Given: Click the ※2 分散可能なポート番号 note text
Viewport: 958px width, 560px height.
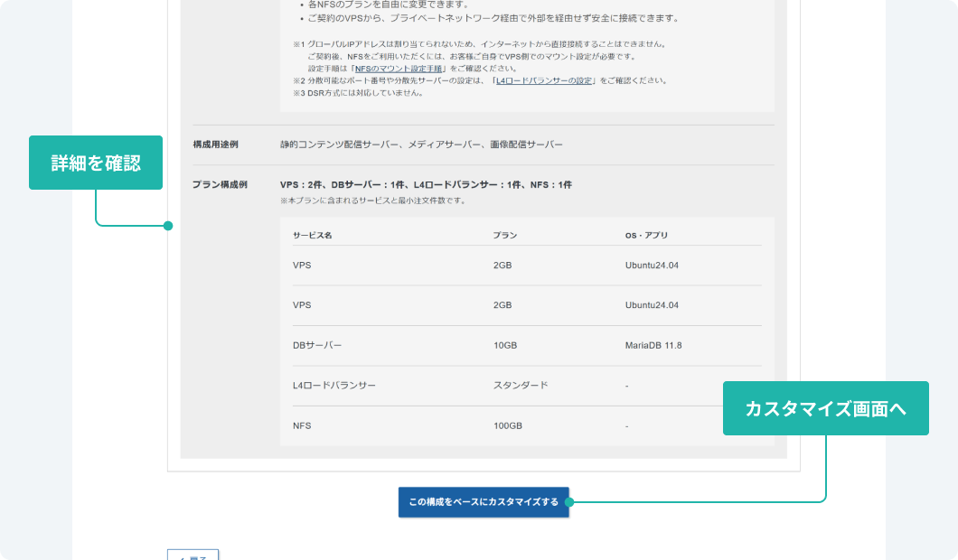Looking at the screenshot, I should [x=480, y=80].
